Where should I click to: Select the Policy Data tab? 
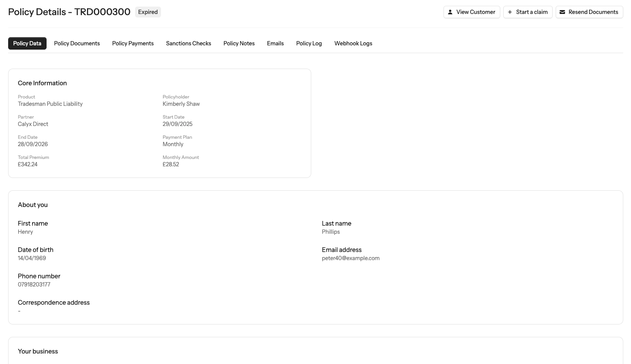point(27,43)
